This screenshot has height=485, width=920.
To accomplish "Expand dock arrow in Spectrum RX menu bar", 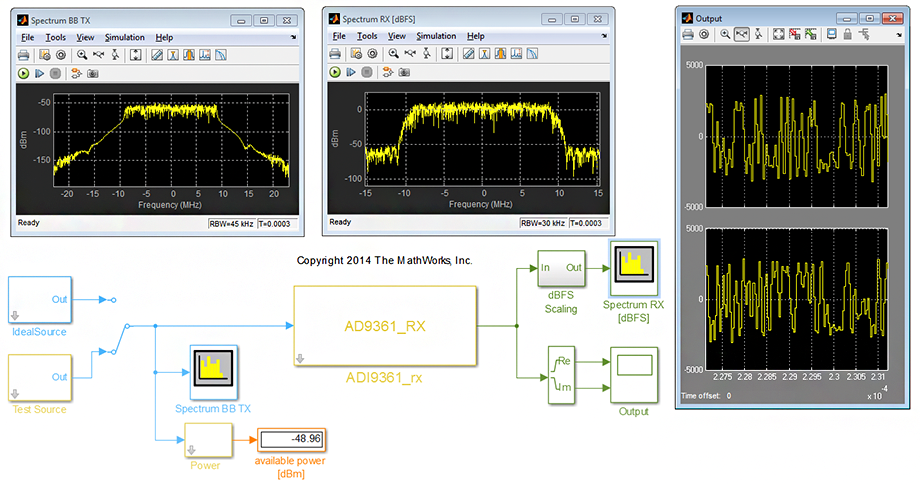I will [x=604, y=36].
